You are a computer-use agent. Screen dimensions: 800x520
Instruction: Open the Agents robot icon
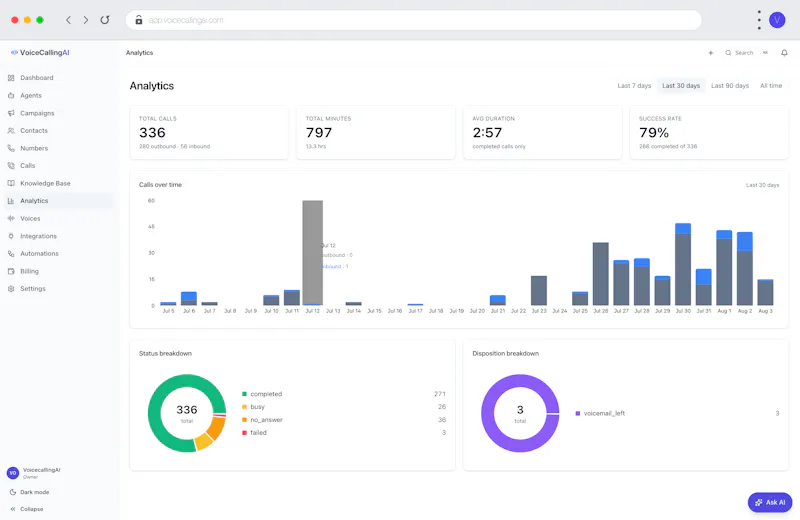pyautogui.click(x=11, y=95)
